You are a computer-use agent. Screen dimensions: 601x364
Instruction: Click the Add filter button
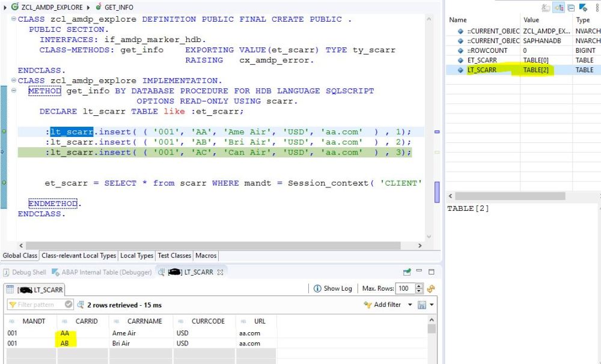coord(383,305)
